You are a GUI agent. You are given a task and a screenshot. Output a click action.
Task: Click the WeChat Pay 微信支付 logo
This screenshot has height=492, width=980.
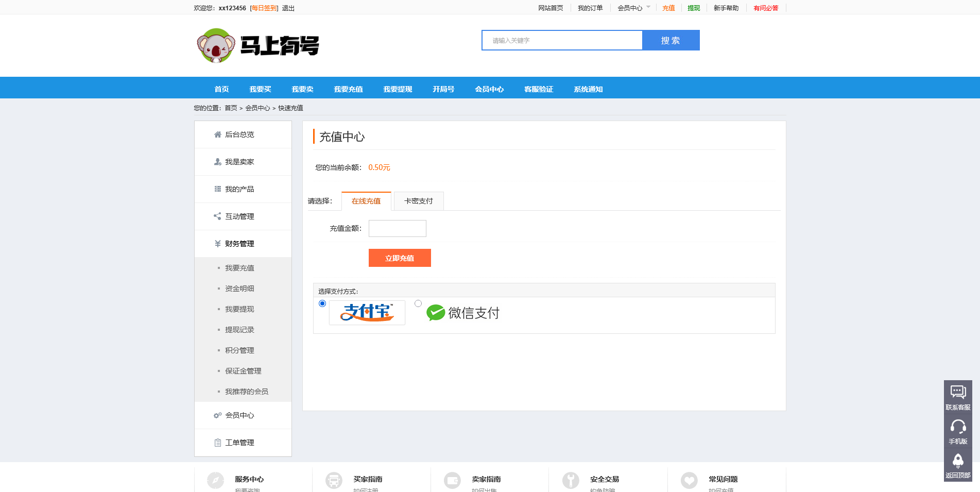[x=463, y=313]
